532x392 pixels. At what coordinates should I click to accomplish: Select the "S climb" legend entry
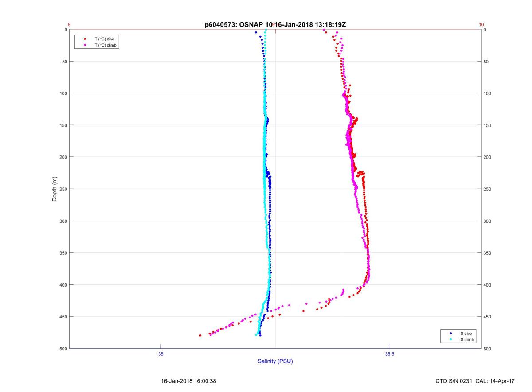[467, 339]
